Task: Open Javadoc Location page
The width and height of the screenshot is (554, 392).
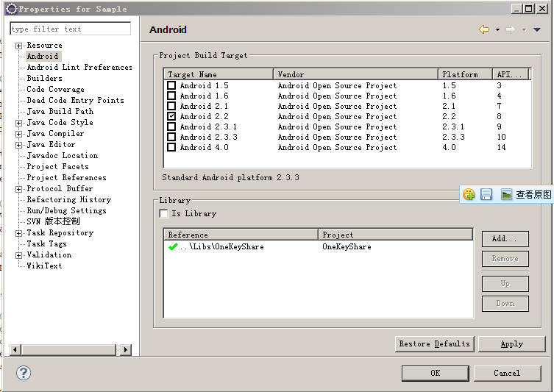Action: point(63,155)
